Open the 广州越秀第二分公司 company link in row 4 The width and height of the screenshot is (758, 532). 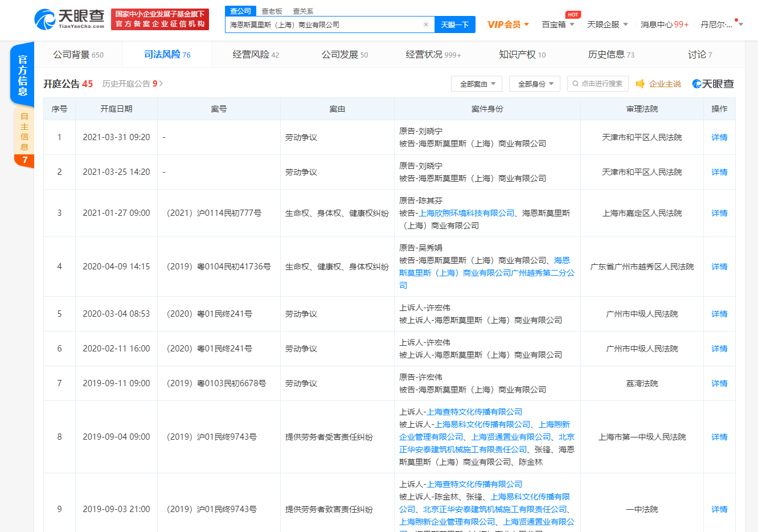click(x=487, y=273)
